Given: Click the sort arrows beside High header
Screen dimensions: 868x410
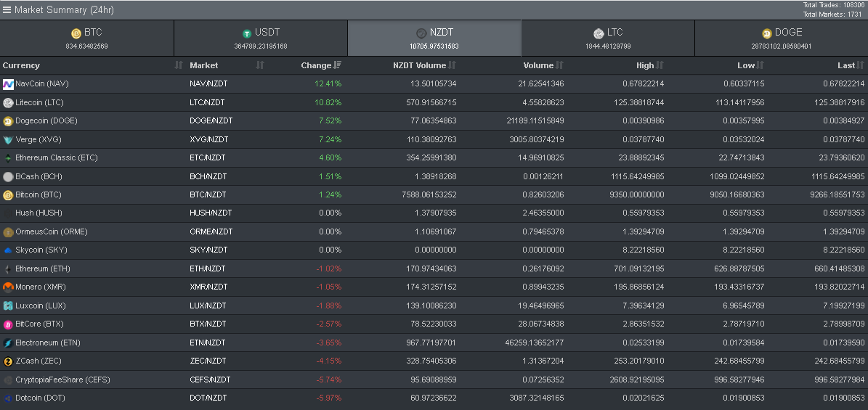Looking at the screenshot, I should click(660, 65).
